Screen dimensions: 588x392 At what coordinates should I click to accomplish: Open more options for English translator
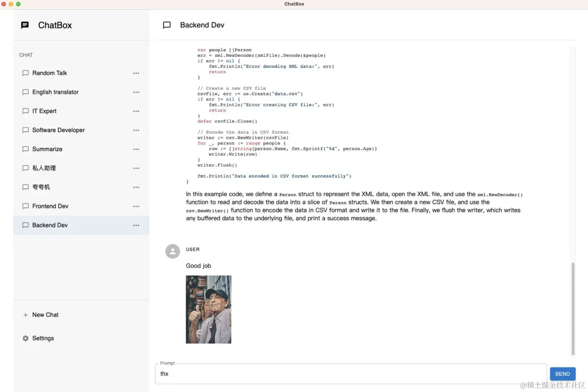click(136, 92)
